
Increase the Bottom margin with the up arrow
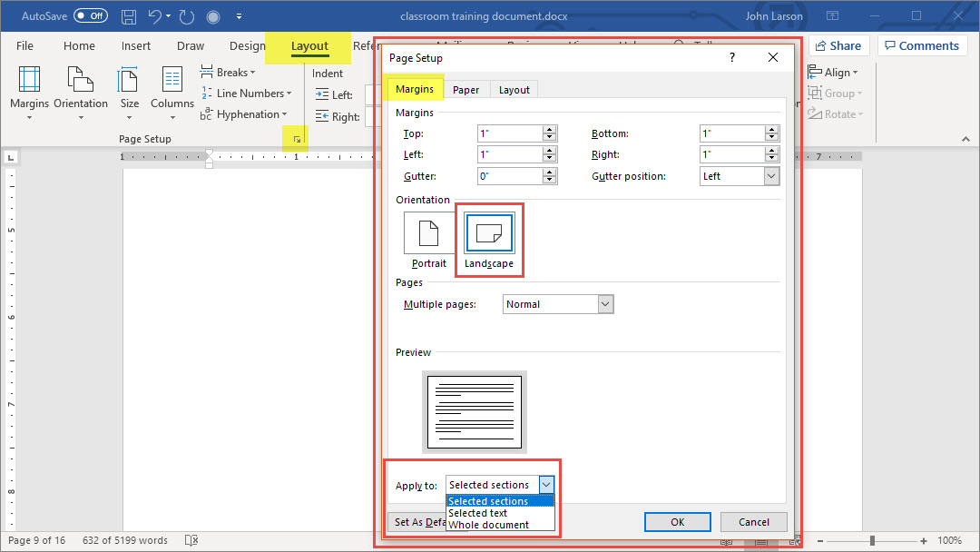tap(772, 130)
